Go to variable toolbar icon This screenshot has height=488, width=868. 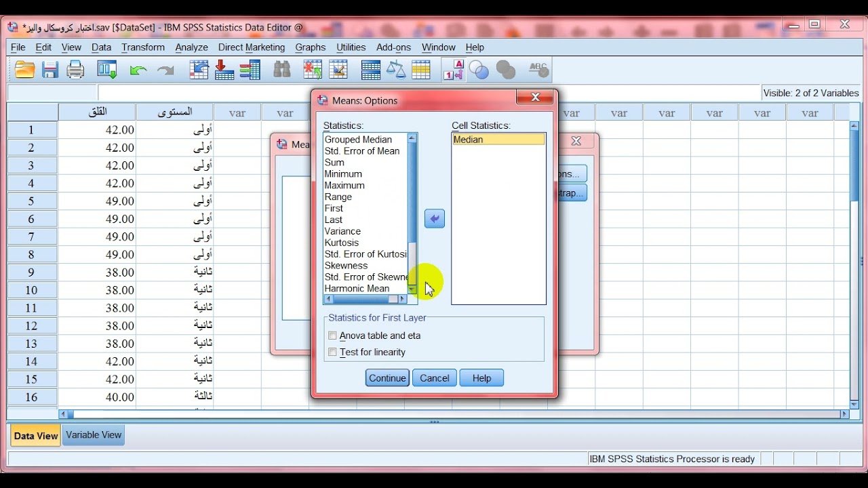(224, 70)
